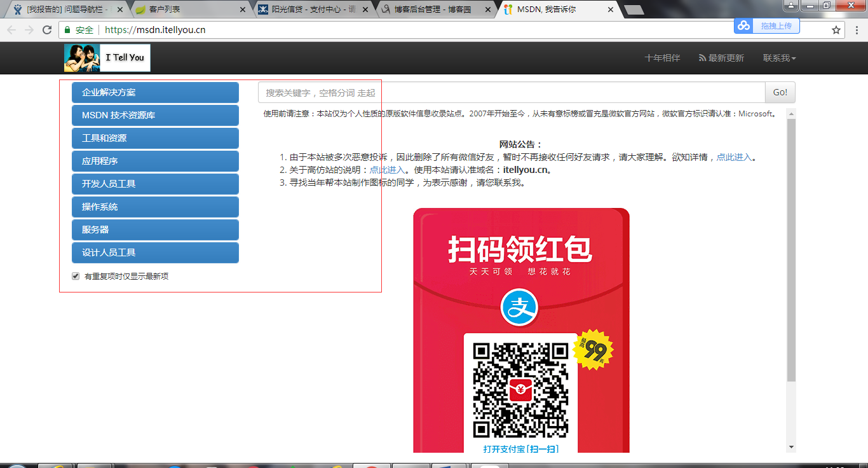Expand the MSDN 技术资源库 category
Viewport: 868px width, 468px height.
tap(155, 115)
